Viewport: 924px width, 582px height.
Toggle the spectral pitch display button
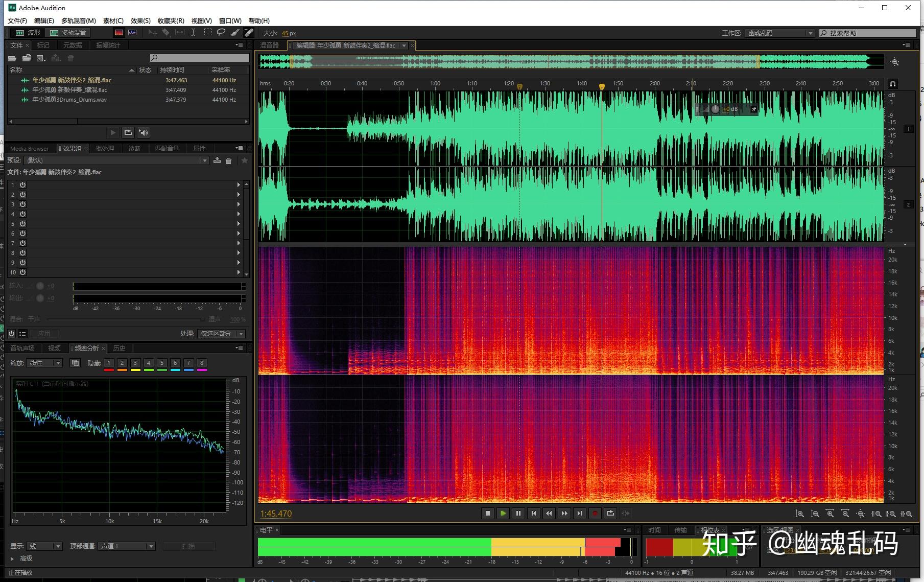(x=133, y=33)
